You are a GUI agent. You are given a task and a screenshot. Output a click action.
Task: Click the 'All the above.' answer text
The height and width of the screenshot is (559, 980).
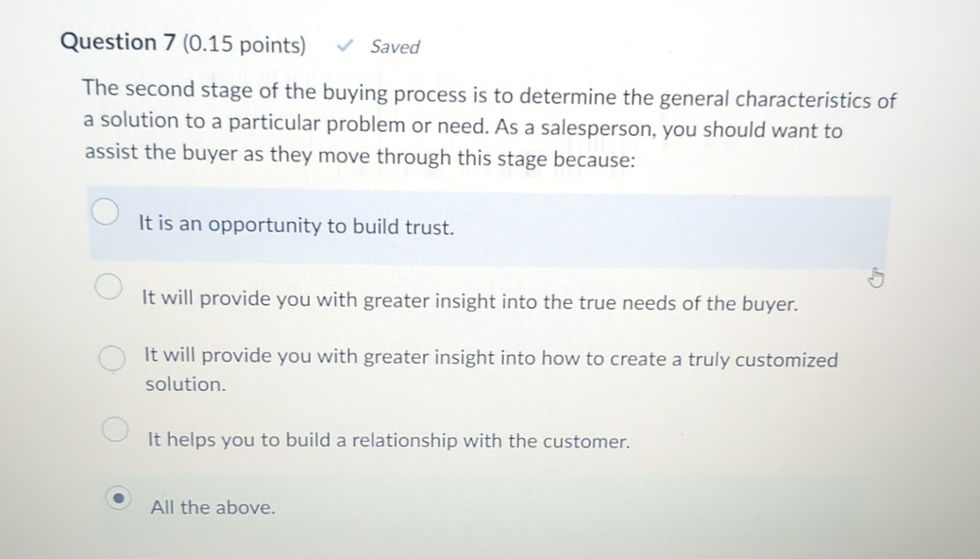coord(213,507)
